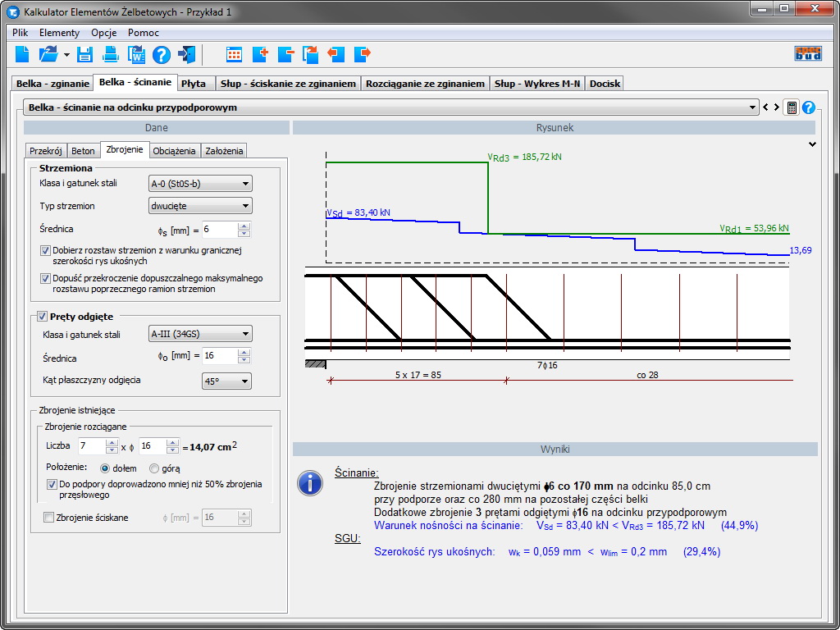Click the export to Word icon
The width and height of the screenshot is (840, 630).
[135, 55]
